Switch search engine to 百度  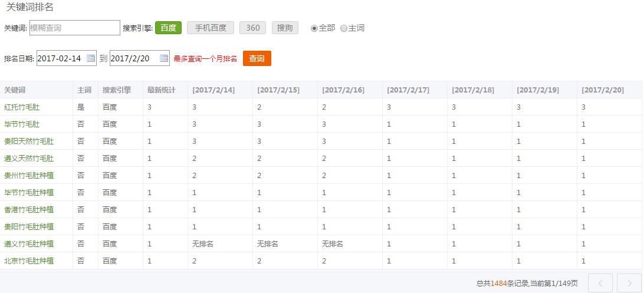[168, 28]
